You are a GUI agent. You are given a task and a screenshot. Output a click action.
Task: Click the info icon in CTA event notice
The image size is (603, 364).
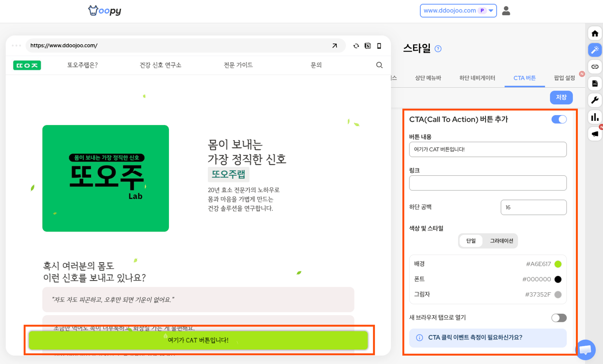tap(419, 338)
